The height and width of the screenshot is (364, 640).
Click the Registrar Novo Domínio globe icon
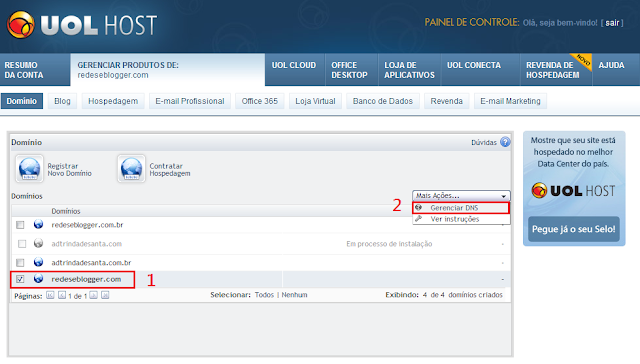(x=29, y=169)
